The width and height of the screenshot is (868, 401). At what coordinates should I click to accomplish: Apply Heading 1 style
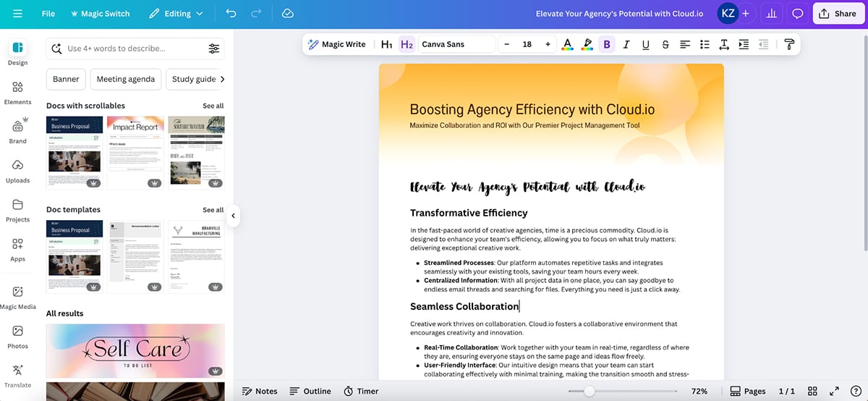(x=387, y=44)
